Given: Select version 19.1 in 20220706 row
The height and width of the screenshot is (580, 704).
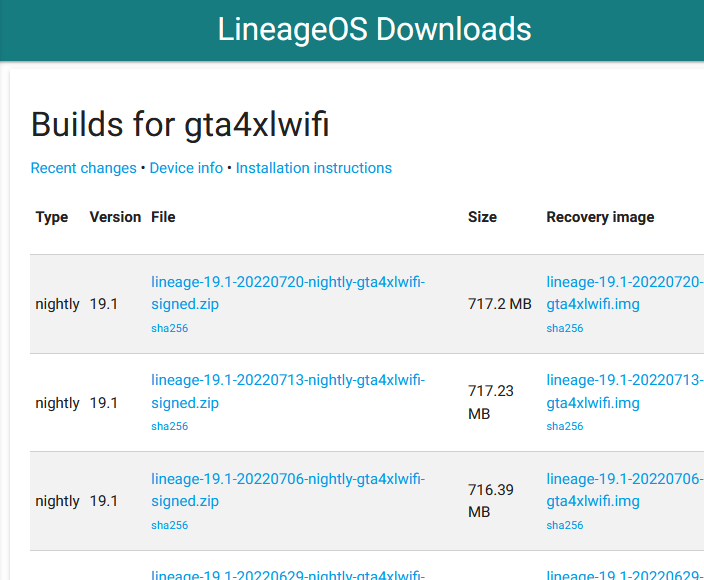Looking at the screenshot, I should tap(104, 501).
